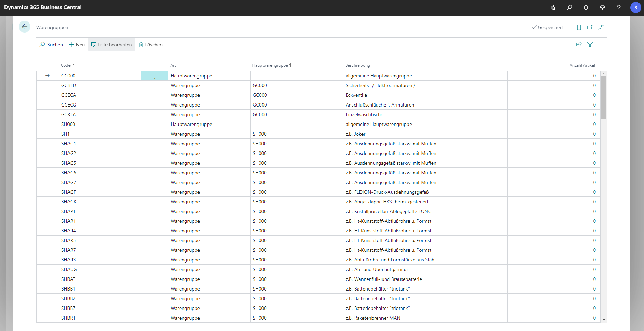Open the settings gear
Screen dimensions: 644x331
click(602, 8)
